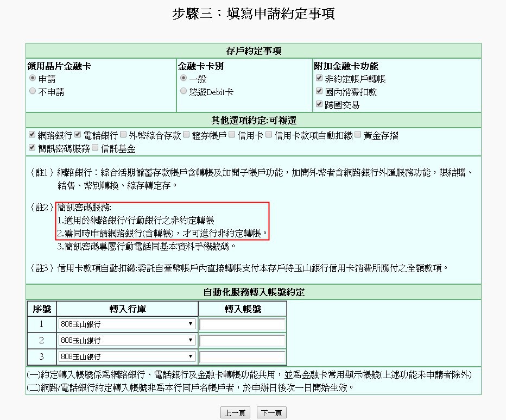Click the 序號 column header
This screenshot has height=420, width=506.
(x=42, y=309)
